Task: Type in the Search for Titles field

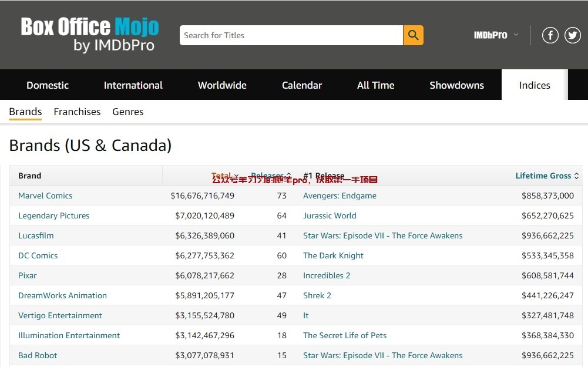Action: point(291,35)
